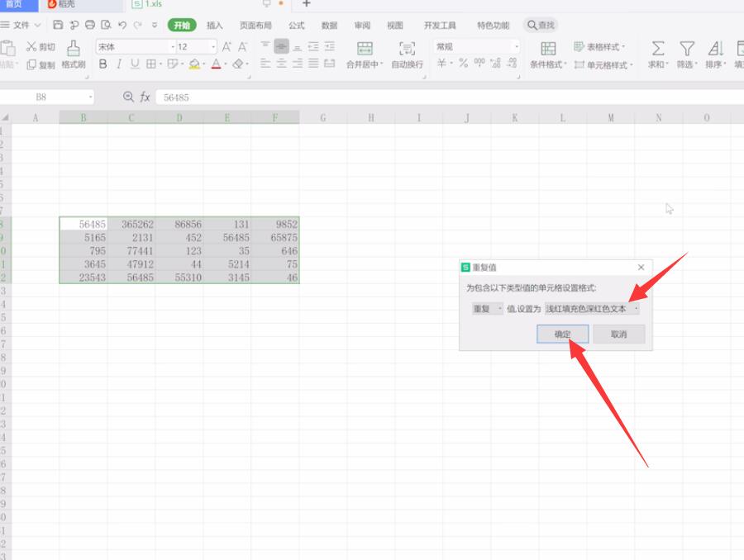Click the eraser clear icon
The width and height of the screenshot is (744, 560).
click(x=238, y=64)
